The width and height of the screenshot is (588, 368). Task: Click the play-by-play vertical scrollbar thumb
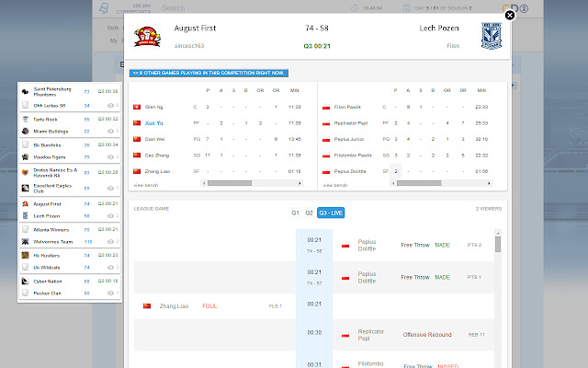click(498, 244)
